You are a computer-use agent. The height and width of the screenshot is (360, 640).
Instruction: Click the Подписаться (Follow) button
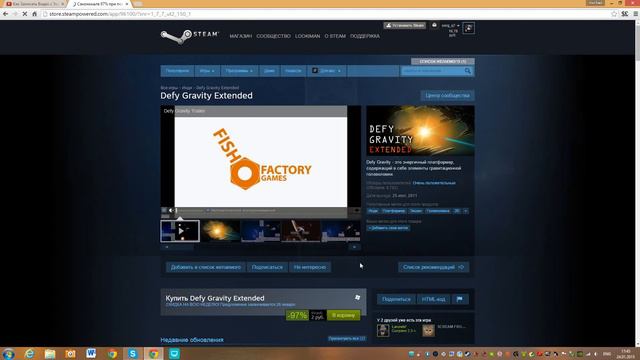(267, 267)
